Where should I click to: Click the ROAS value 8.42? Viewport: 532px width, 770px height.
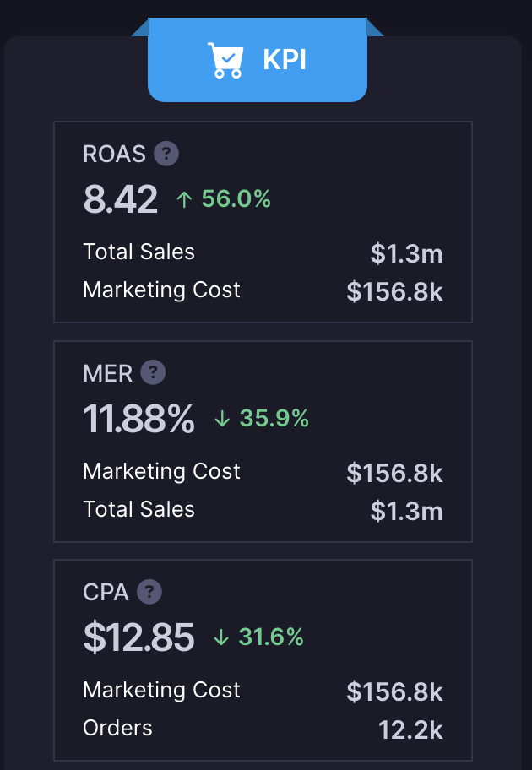pyautogui.click(x=121, y=199)
